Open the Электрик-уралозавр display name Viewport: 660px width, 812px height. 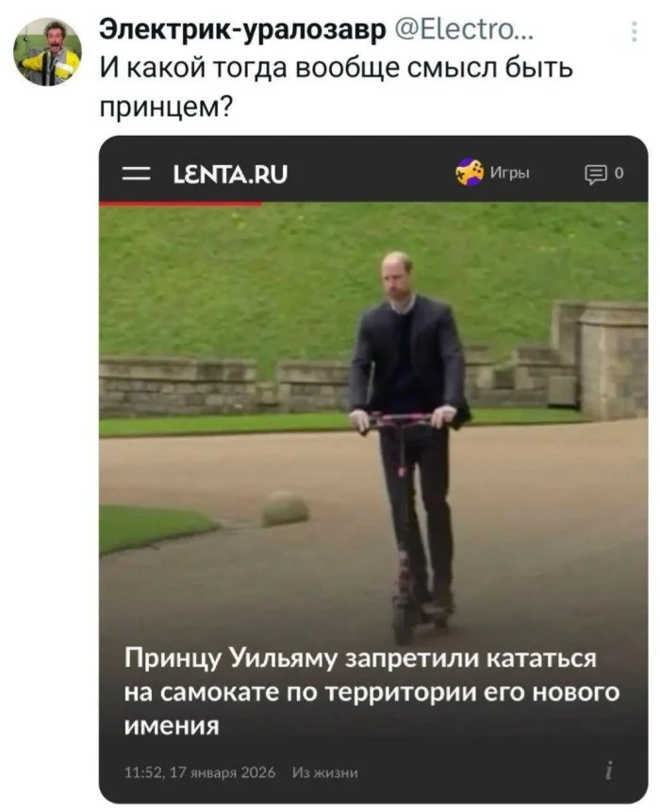[242, 29]
